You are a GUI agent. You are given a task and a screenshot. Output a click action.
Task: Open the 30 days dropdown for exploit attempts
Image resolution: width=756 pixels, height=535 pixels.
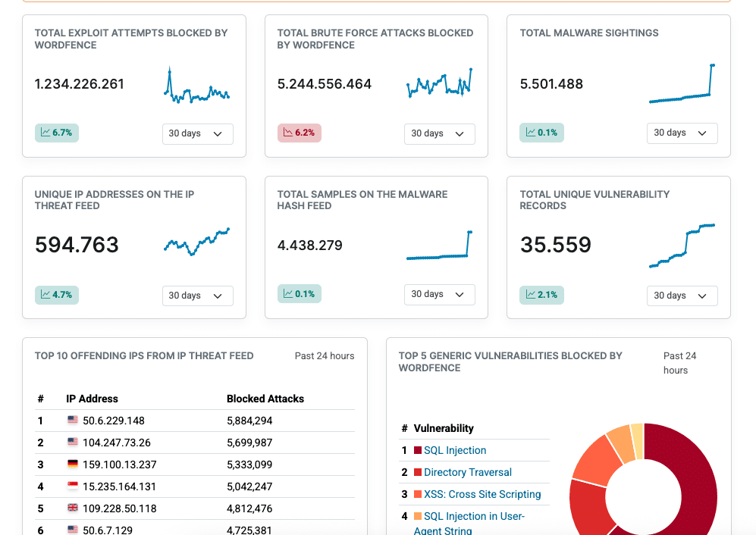[x=197, y=133]
